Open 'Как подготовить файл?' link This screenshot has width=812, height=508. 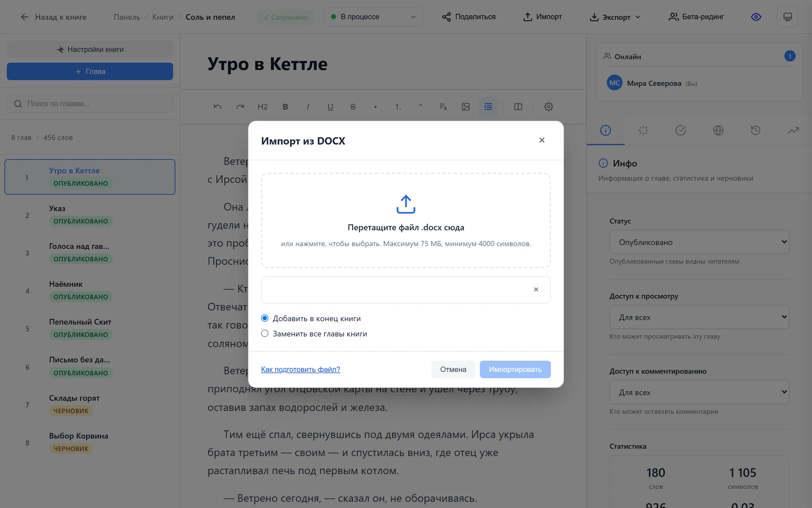tap(300, 369)
